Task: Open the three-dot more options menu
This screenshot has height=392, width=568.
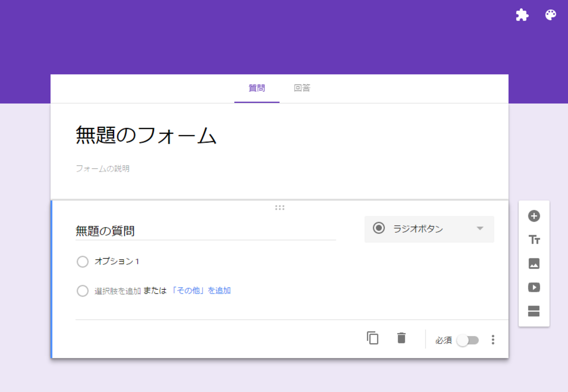Action: [493, 340]
